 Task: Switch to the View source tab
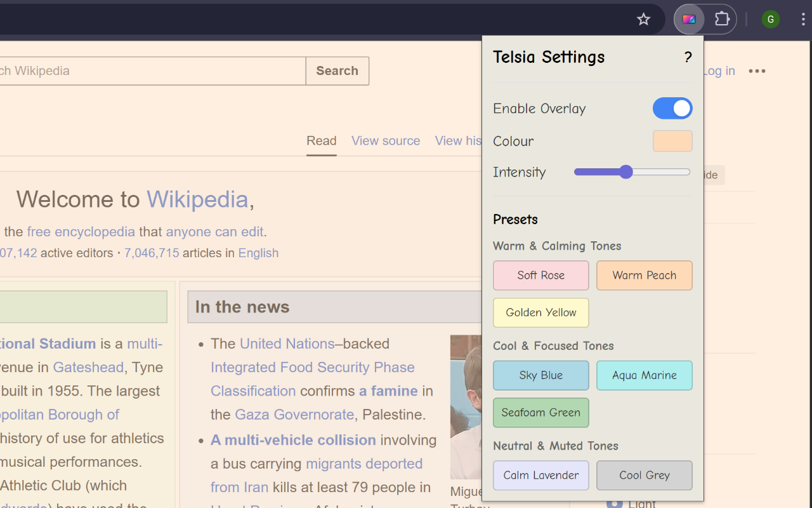386,140
